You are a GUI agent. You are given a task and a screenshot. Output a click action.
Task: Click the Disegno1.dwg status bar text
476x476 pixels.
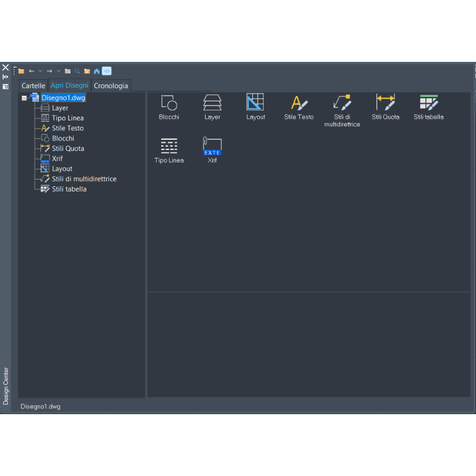(40, 406)
